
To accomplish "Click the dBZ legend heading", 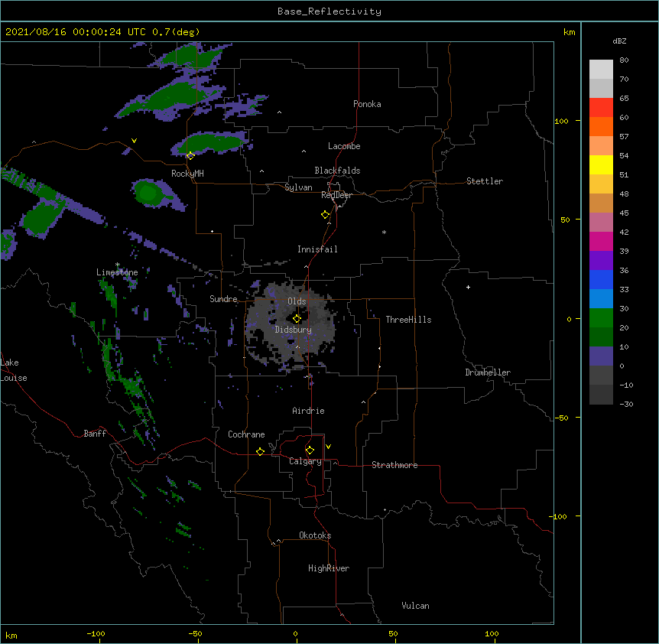I will [619, 41].
